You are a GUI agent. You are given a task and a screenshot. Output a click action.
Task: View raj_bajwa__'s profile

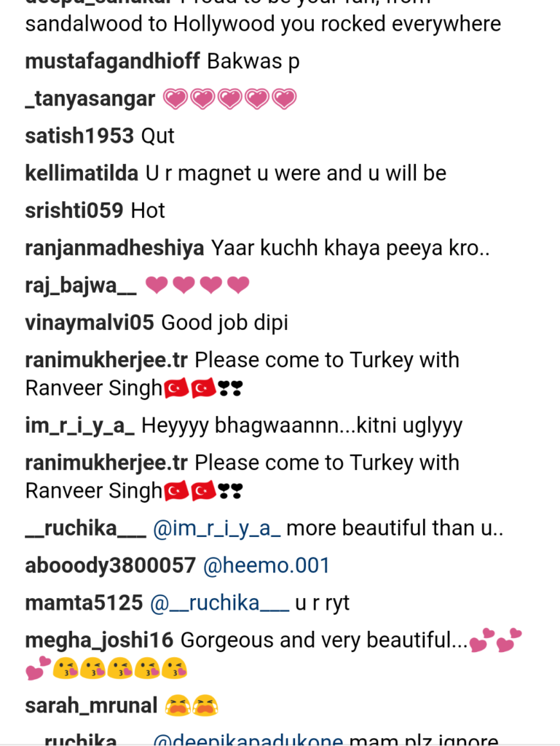(x=81, y=286)
